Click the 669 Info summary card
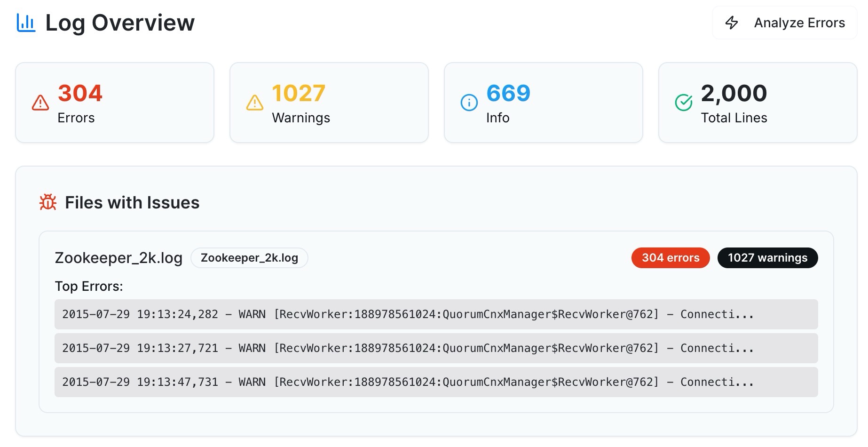Viewport: 868px width, 447px height. (543, 102)
